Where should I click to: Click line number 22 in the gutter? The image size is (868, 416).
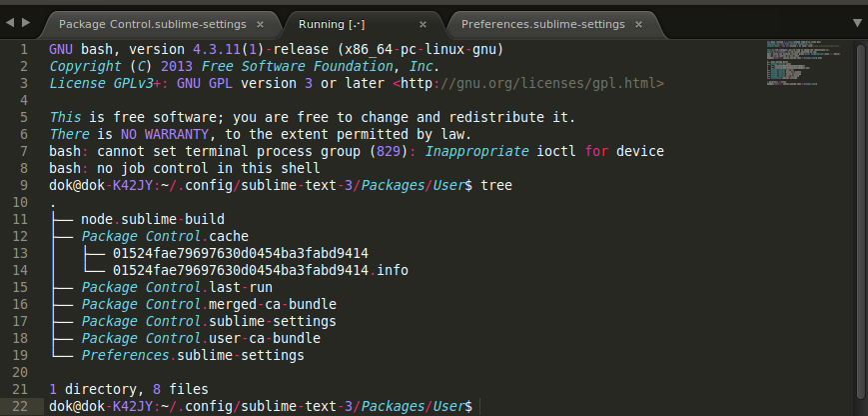tap(19, 406)
